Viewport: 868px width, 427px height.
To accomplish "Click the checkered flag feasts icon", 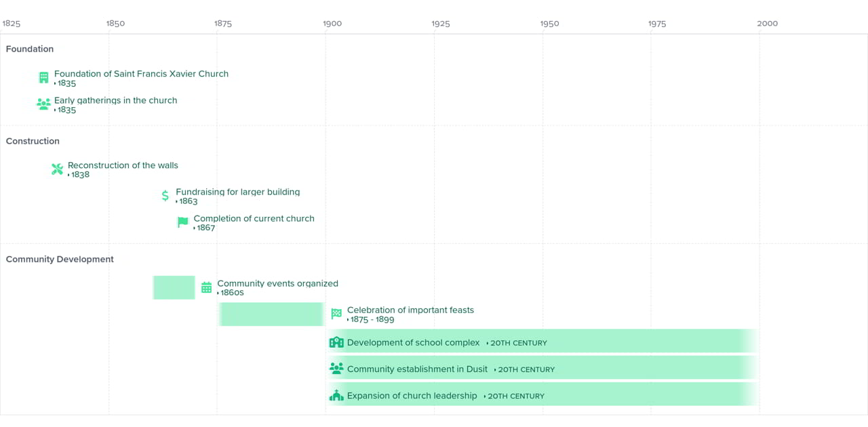I will [336, 314].
